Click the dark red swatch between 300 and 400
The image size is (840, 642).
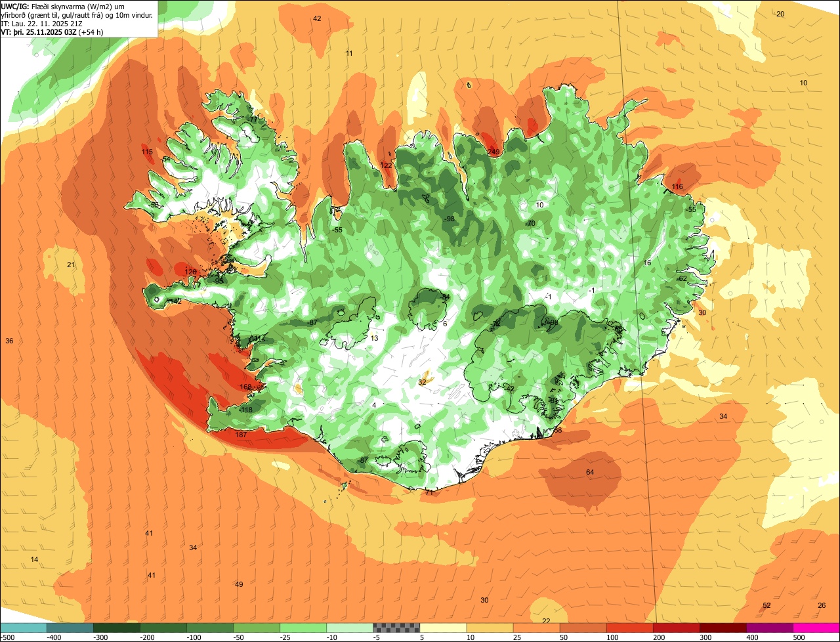pos(723,628)
